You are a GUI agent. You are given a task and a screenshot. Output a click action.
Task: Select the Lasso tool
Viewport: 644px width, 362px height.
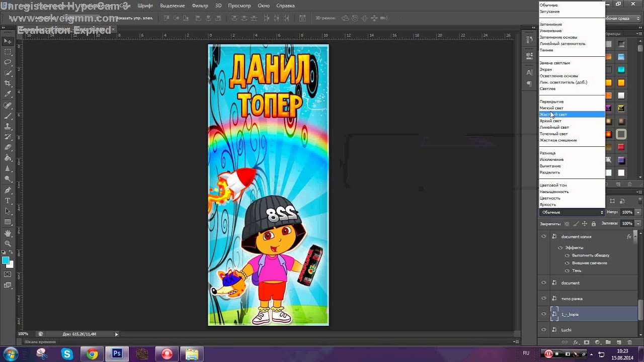pyautogui.click(x=8, y=62)
